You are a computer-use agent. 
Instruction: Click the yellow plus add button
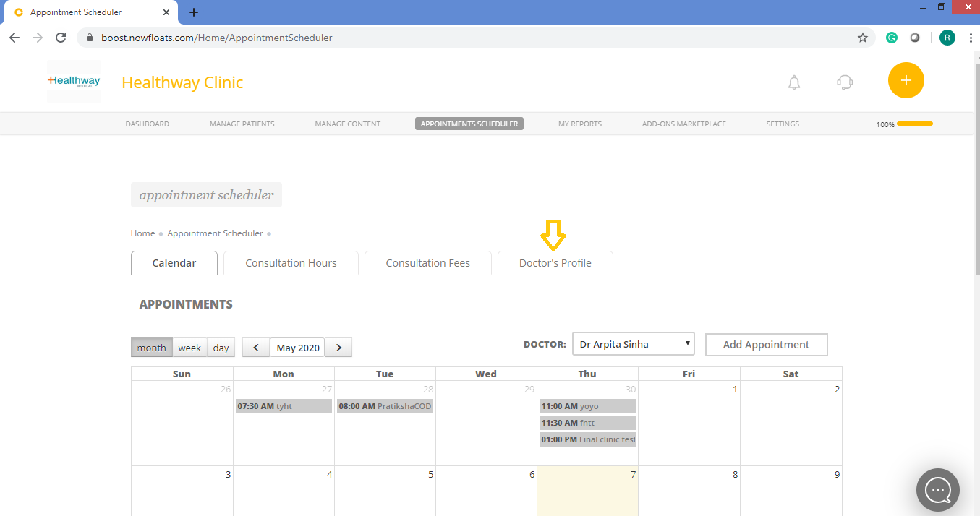click(906, 80)
